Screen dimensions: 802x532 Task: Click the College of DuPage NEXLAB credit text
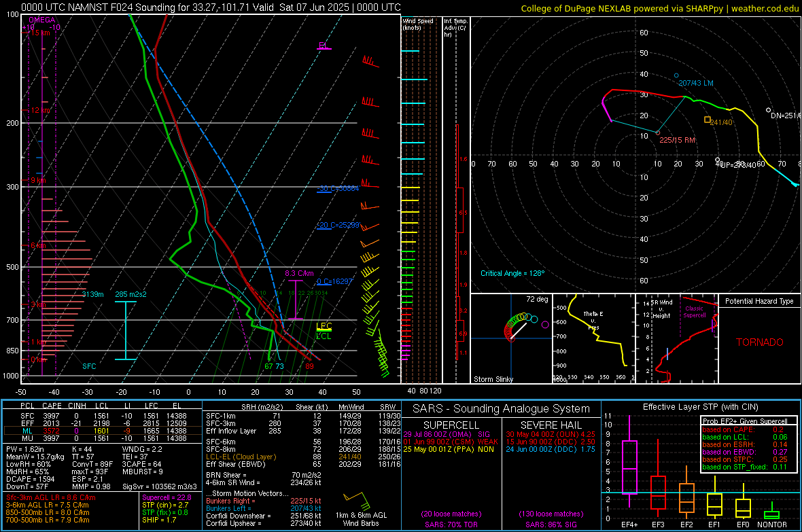click(x=659, y=8)
